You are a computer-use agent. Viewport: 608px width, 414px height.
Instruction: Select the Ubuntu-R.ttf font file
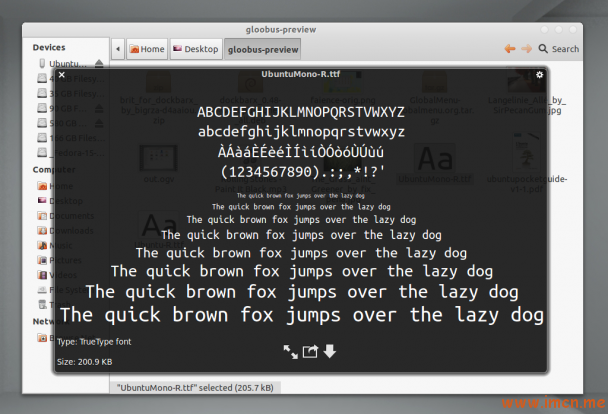160,232
